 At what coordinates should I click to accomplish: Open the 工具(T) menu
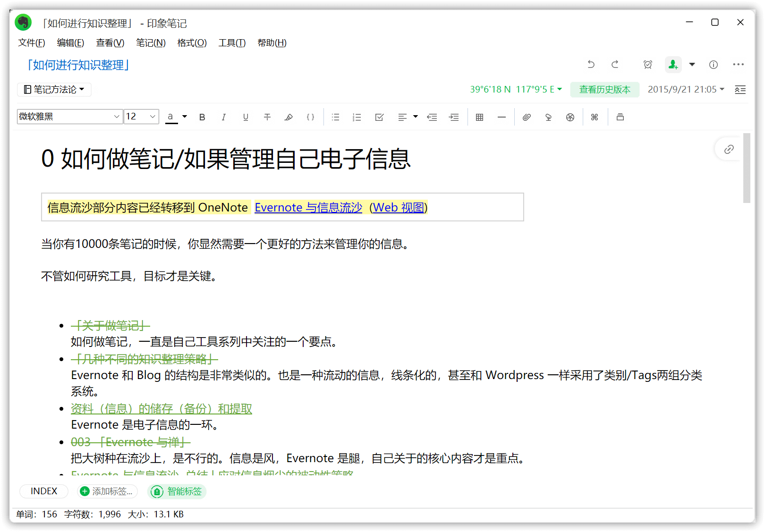[x=232, y=43]
